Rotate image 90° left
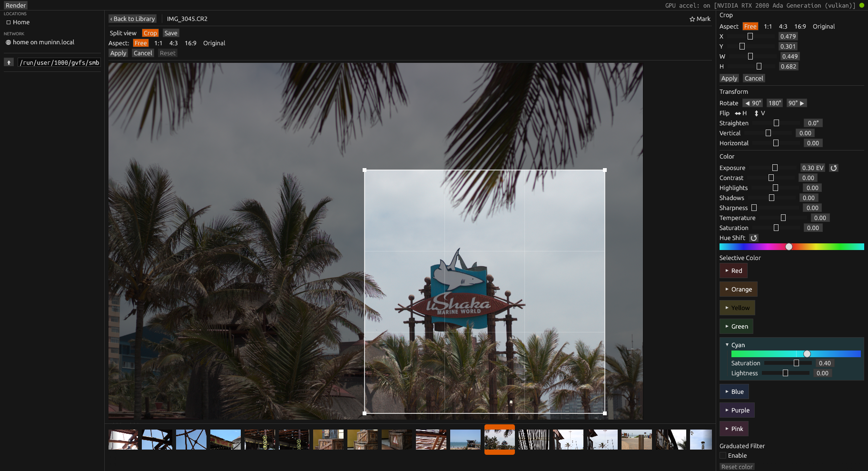 point(753,103)
